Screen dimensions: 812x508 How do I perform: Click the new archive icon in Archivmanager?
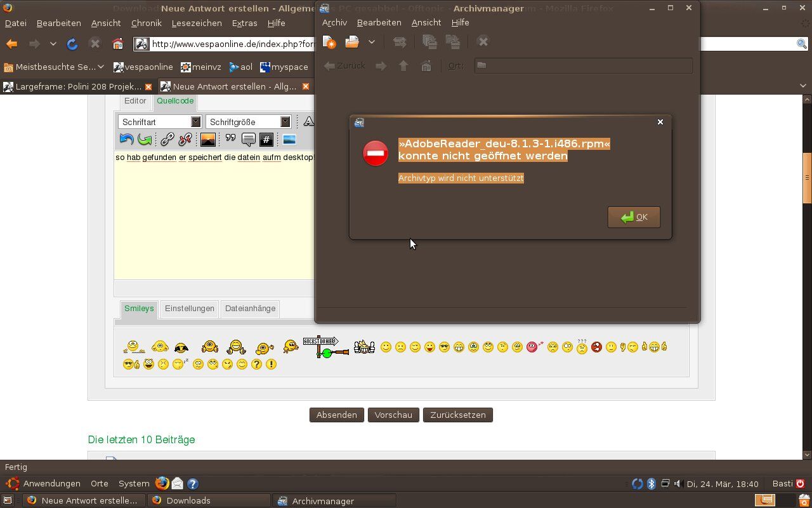[329, 42]
